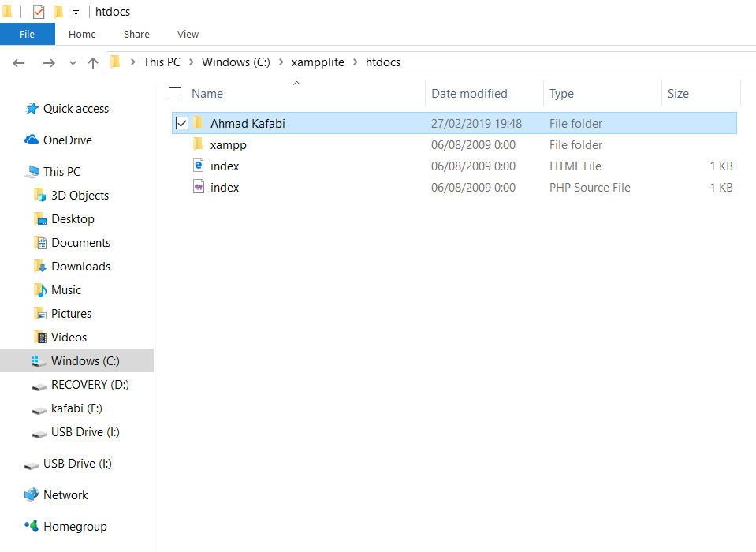Tick the select-all checkbox in header
Viewport: 756px width, 552px height.
click(x=175, y=93)
